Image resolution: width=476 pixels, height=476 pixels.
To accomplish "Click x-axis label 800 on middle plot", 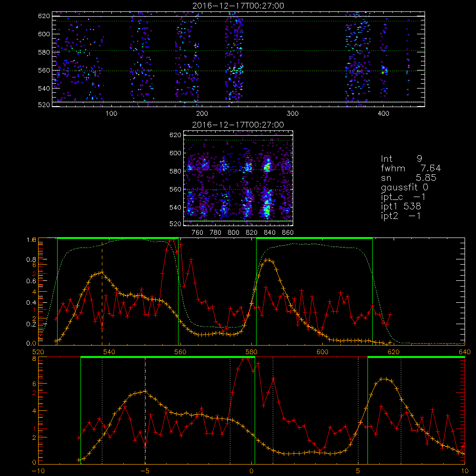I will 233,233.
